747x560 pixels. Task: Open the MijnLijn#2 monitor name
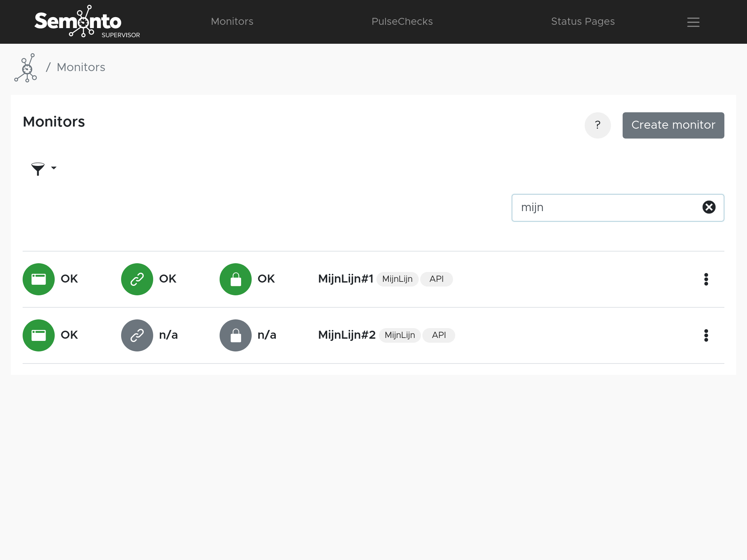(x=347, y=335)
